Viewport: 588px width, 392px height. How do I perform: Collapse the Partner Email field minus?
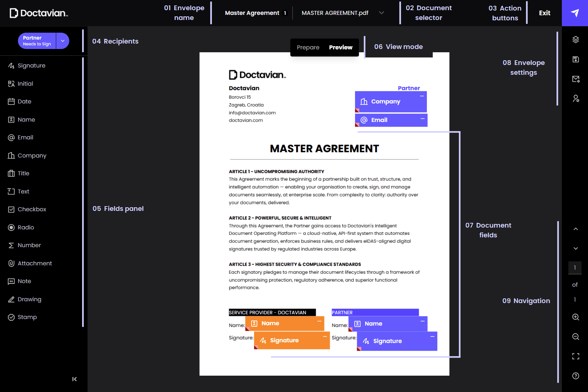click(x=422, y=119)
